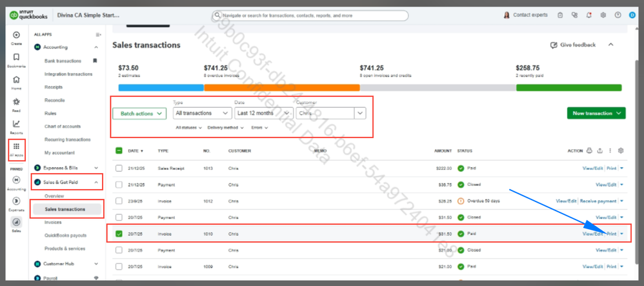The height and width of the screenshot is (286, 644).
Task: Open the Feed icon in left rail
Action: click(16, 102)
